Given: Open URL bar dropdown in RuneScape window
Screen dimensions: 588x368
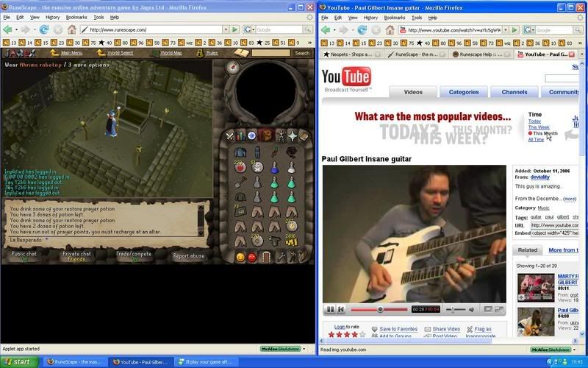Looking at the screenshot, I should pyautogui.click(x=226, y=29).
